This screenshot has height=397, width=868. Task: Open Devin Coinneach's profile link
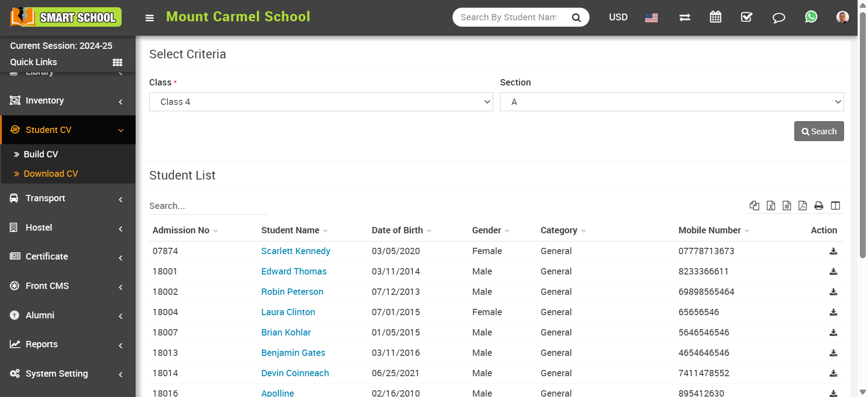[295, 373]
